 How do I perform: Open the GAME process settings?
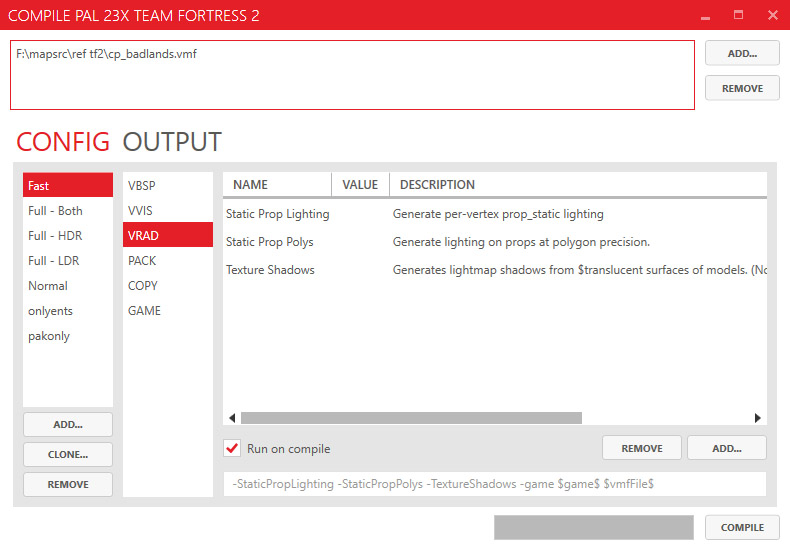coord(168,311)
